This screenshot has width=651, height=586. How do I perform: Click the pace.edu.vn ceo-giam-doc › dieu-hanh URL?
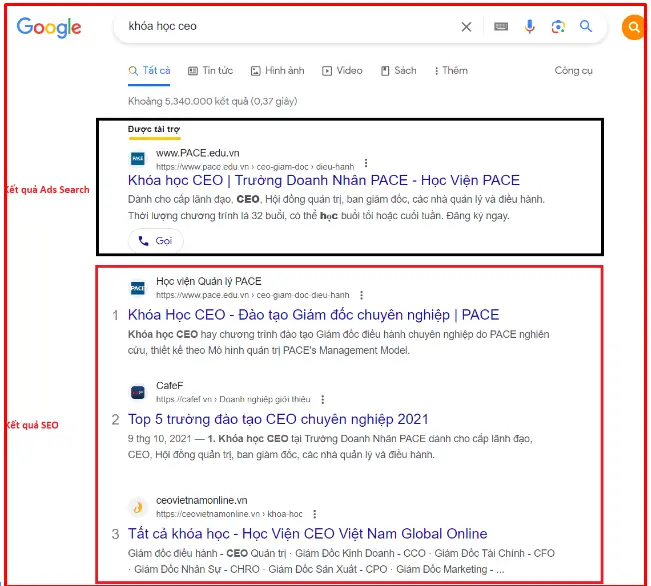[x=255, y=167]
